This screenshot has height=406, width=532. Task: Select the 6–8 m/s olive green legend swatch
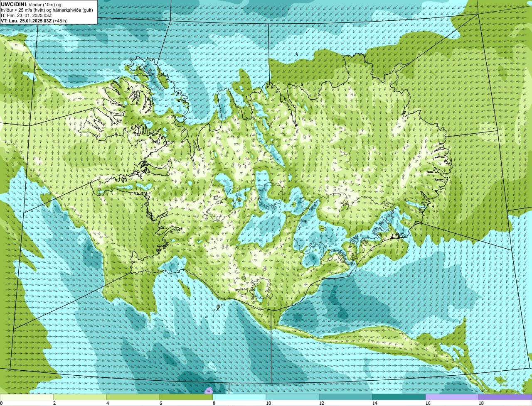[x=186, y=397]
